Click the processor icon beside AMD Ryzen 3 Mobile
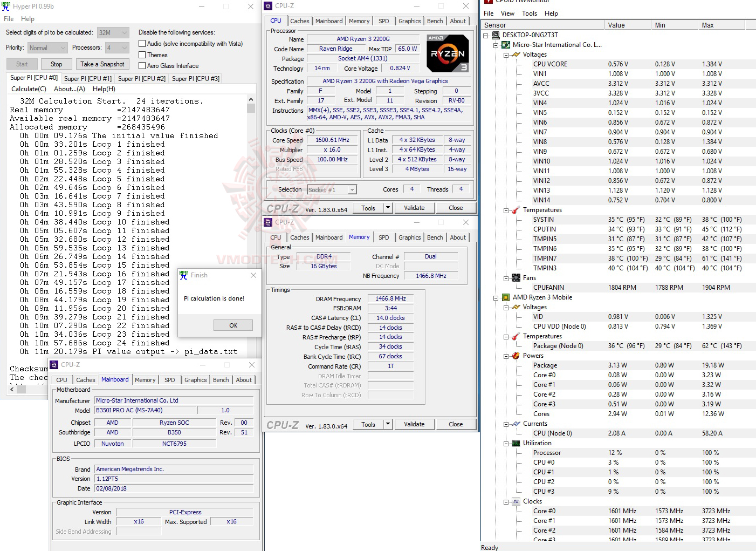Screen dimensions: 756x551 [x=506, y=297]
